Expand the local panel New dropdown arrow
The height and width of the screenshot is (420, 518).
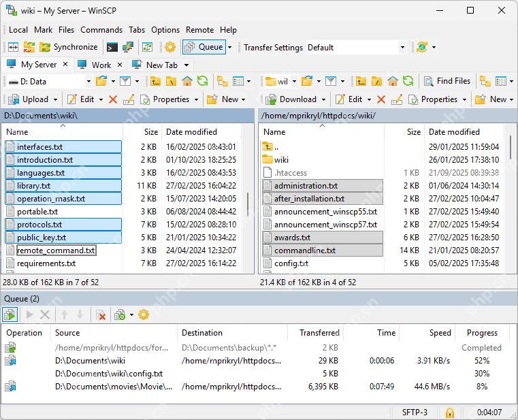[x=244, y=99]
